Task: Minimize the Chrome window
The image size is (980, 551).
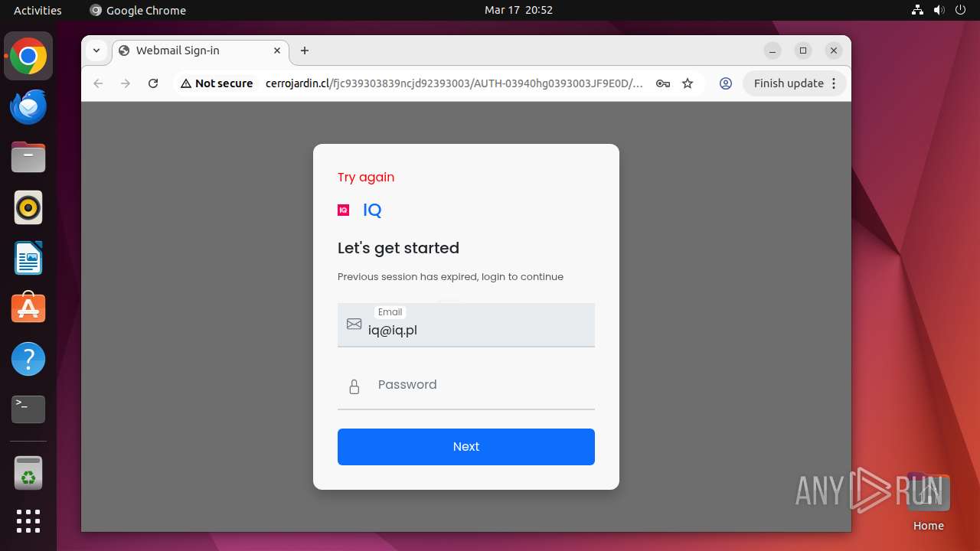Action: [x=773, y=51]
